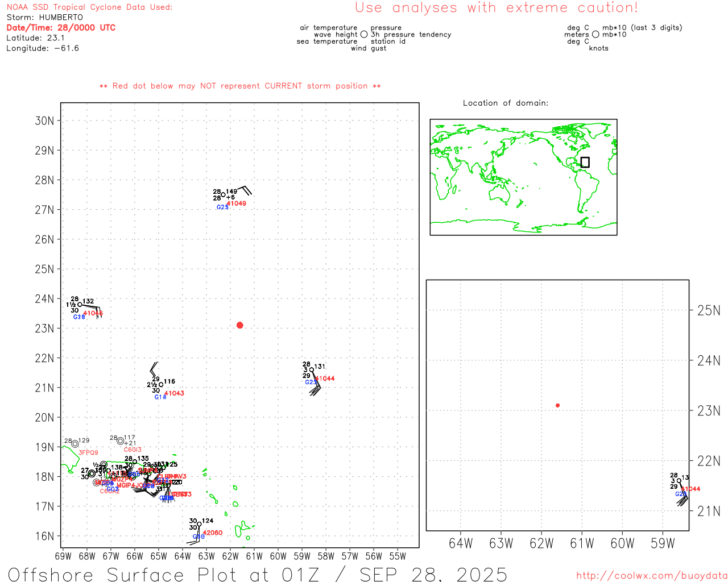Image resolution: width=728 pixels, height=582 pixels.
Task: Click the red-dot position disclaimer text
Action: coord(240,86)
